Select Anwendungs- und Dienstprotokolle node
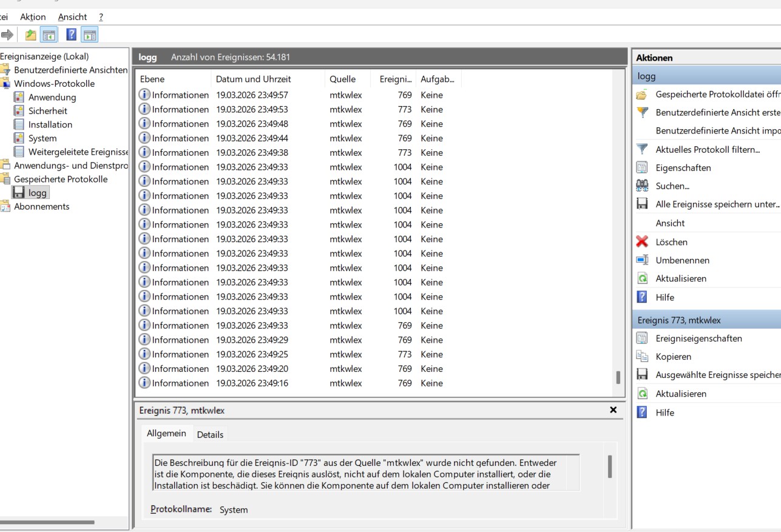Viewport: 781px width, 532px height. (x=71, y=166)
